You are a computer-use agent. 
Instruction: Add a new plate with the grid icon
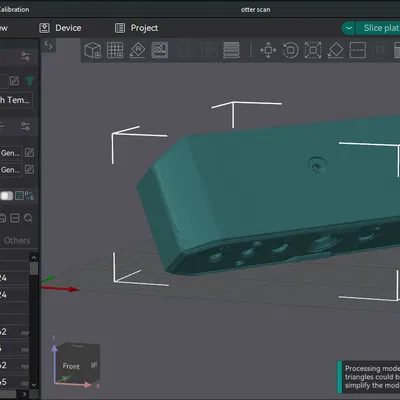[115, 50]
